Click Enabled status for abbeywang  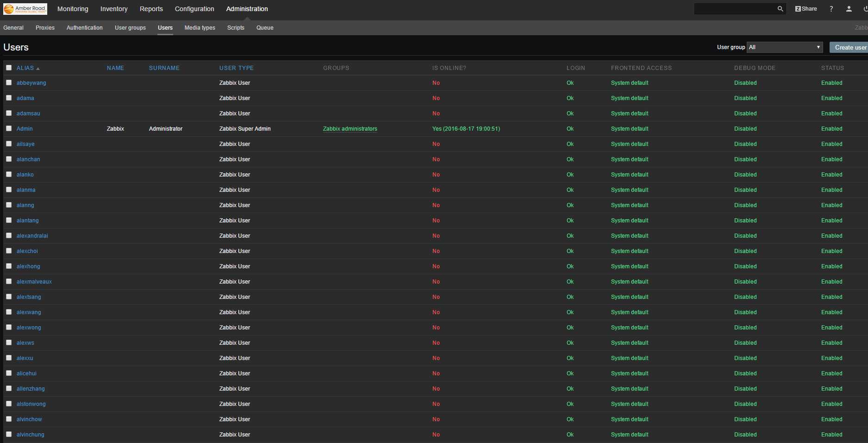point(832,83)
